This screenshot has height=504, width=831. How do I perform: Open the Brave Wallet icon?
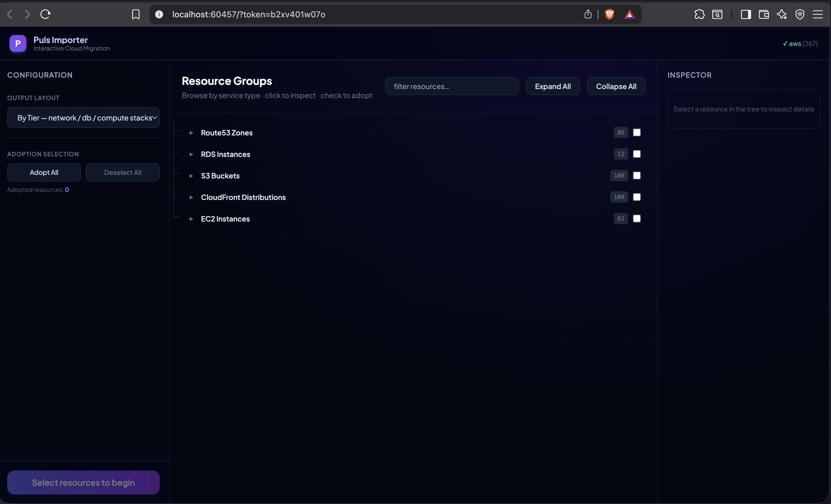[764, 14]
